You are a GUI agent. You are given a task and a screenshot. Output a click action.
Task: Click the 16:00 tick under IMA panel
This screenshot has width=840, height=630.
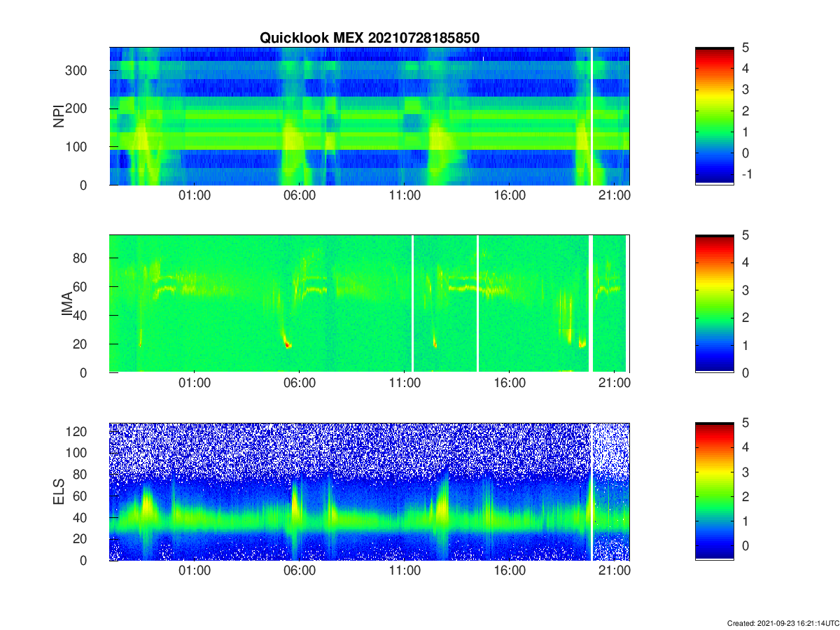(x=510, y=383)
